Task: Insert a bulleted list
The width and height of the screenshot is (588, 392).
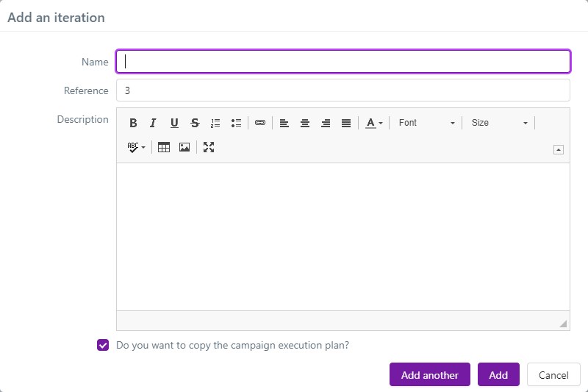Action: (236, 124)
